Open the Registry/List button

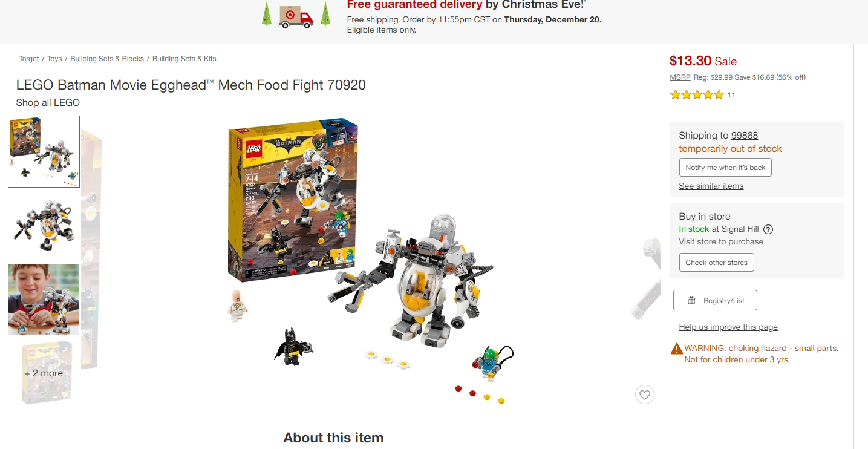coord(715,300)
